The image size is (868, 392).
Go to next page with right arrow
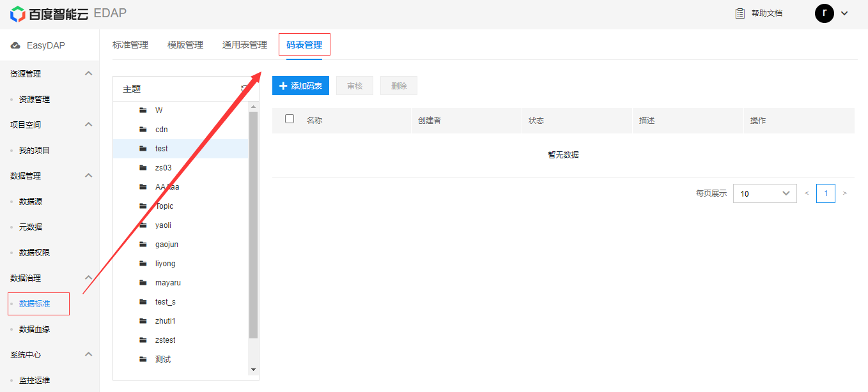click(x=845, y=193)
